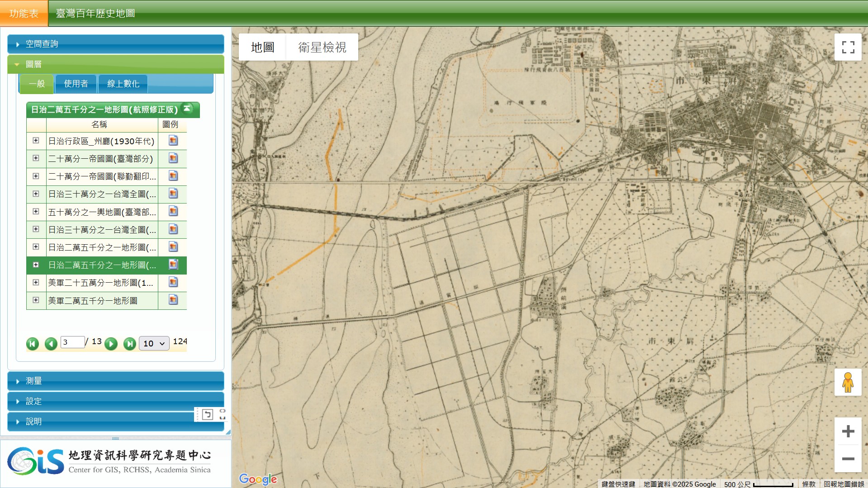The image size is (868, 488).
Task: Expand the 測量 accordion section
Action: 116,381
